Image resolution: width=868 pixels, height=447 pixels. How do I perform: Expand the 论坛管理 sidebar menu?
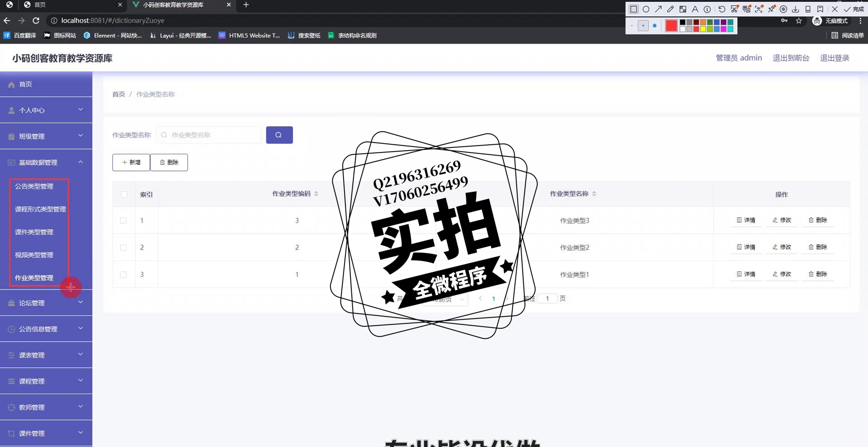tap(46, 303)
